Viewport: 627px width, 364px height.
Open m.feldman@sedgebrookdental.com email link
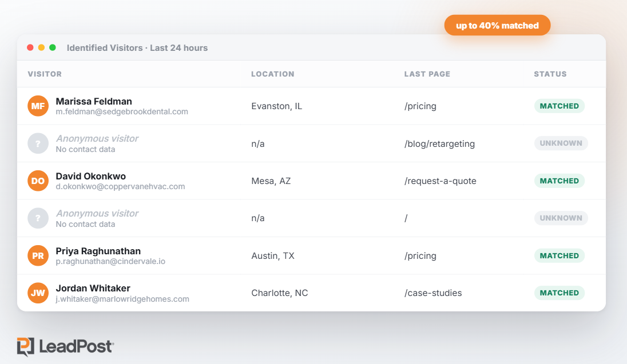121,112
